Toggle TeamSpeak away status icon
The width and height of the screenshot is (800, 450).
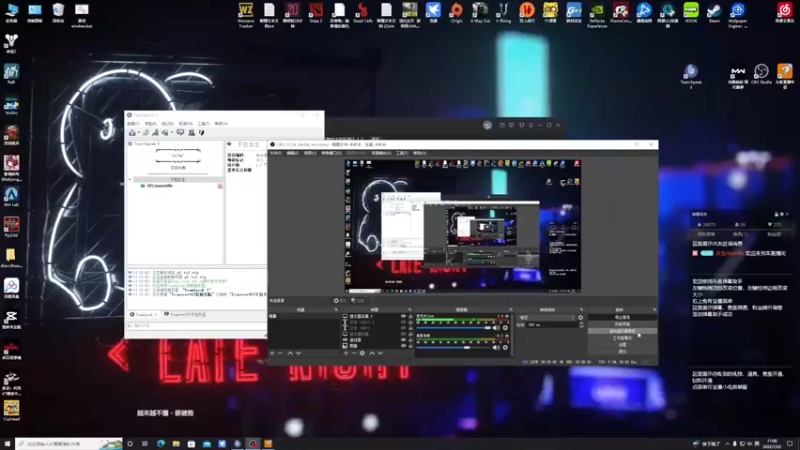pos(156,133)
